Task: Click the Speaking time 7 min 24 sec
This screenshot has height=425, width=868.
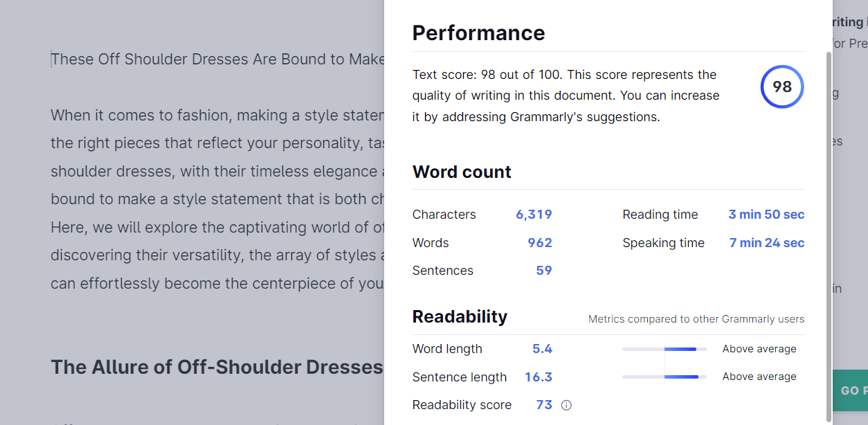Action: 767,243
